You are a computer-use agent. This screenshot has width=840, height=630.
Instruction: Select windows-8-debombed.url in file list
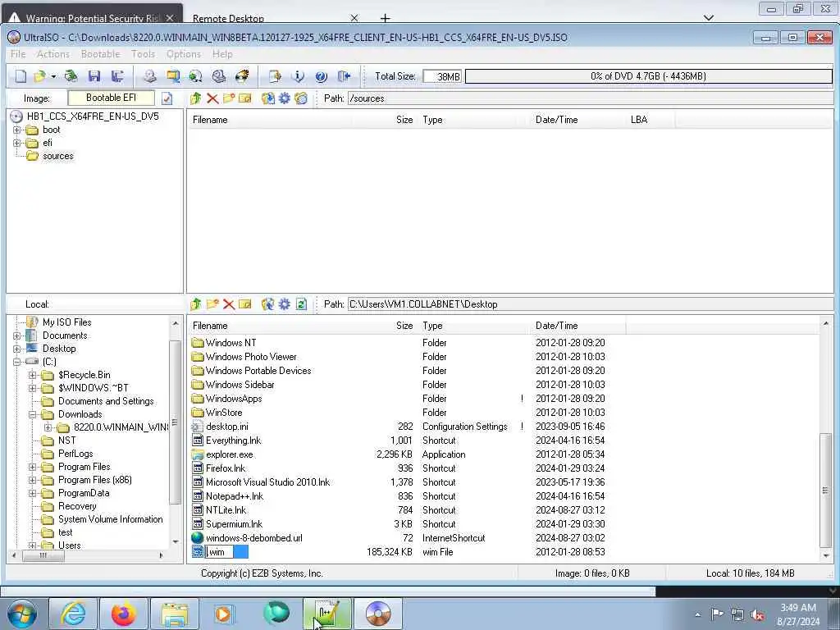[x=254, y=538]
